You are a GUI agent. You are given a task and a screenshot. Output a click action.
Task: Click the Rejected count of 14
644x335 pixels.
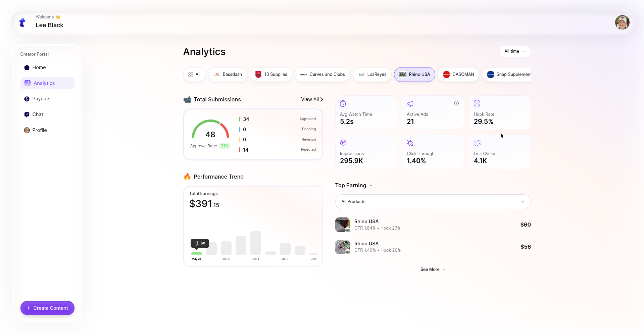click(x=246, y=150)
